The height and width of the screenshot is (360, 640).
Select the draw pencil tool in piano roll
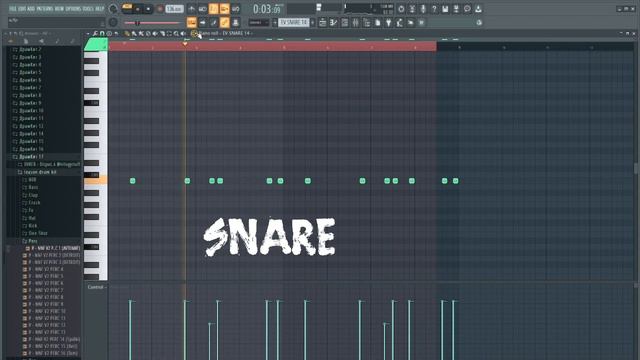[x=127, y=33]
